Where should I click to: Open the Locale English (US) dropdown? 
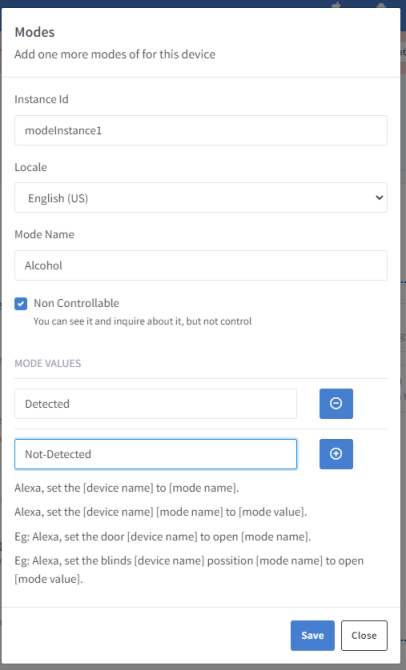201,198
